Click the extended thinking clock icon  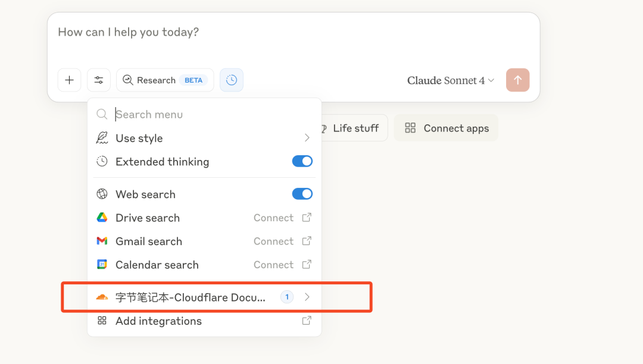pos(232,80)
